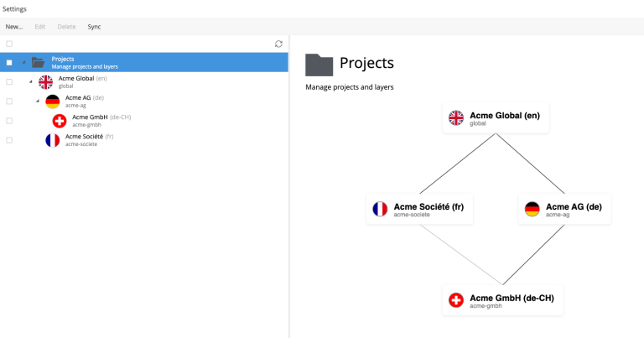644x338 pixels.
Task: Select Acme Société row in the tree
Action: [90, 140]
